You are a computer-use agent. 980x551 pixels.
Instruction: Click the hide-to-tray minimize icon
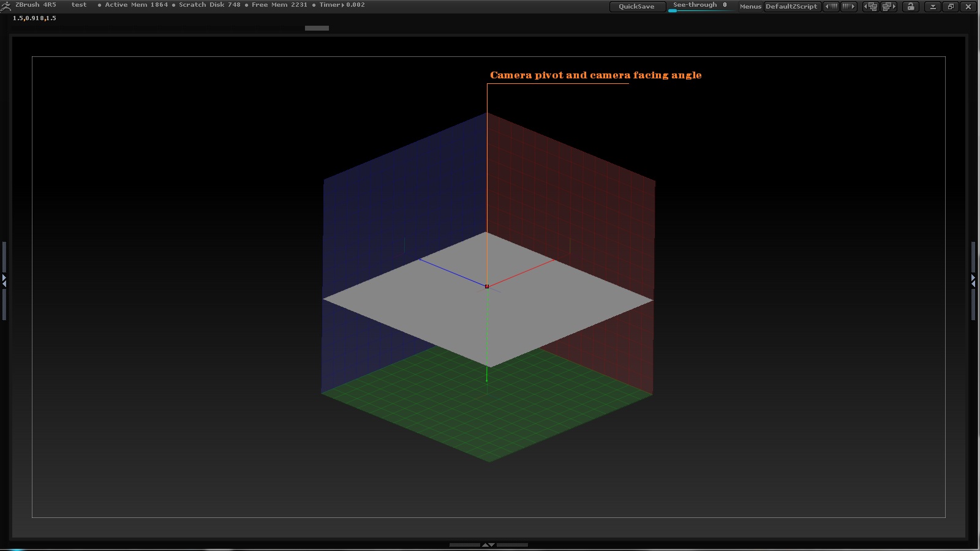(933, 7)
